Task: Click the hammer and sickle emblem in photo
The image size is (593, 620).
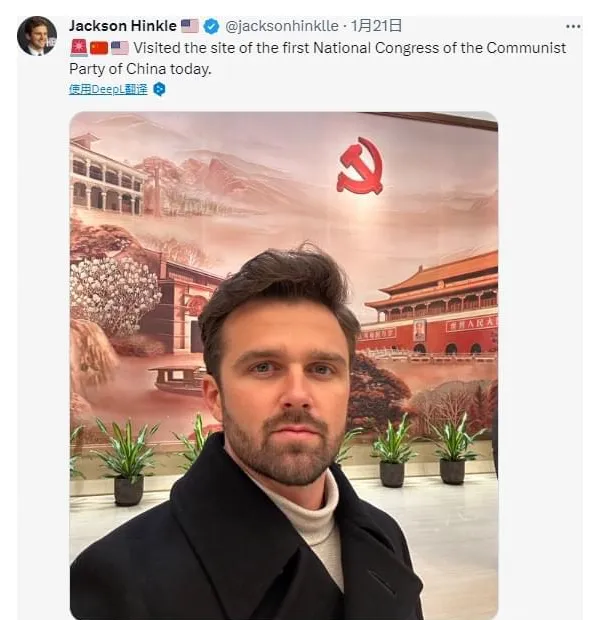Action: pyautogui.click(x=359, y=166)
